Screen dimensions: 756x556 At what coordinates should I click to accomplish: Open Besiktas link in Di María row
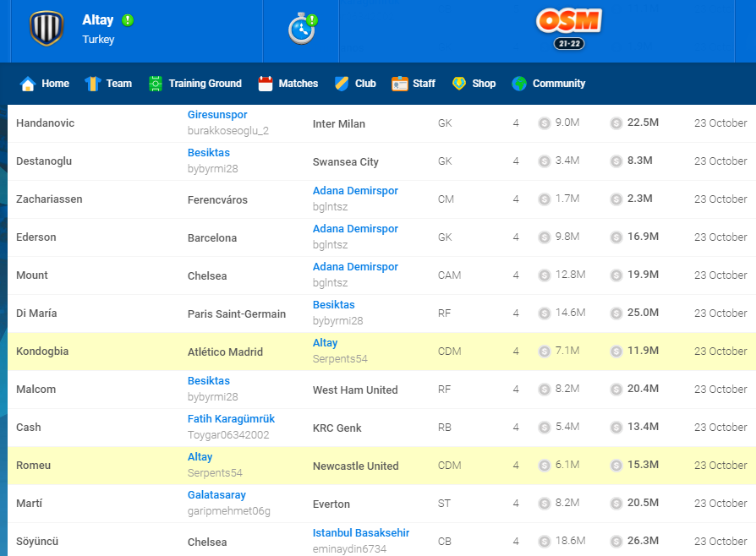(334, 305)
